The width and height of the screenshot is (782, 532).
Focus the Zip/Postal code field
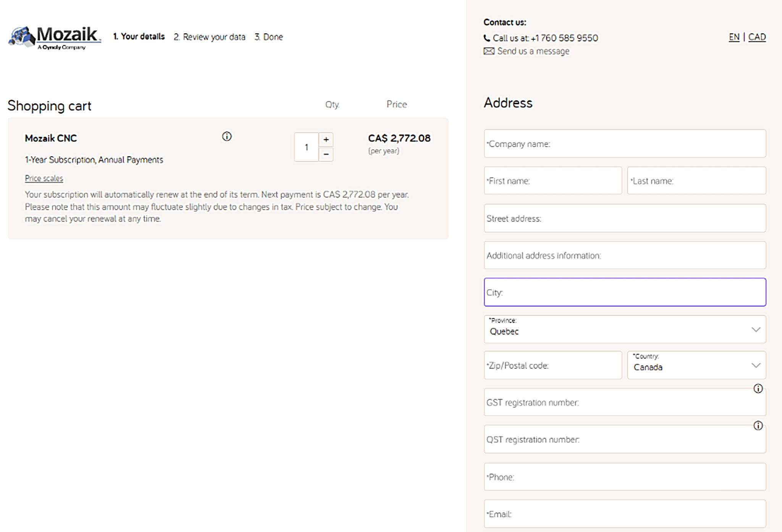pos(553,365)
